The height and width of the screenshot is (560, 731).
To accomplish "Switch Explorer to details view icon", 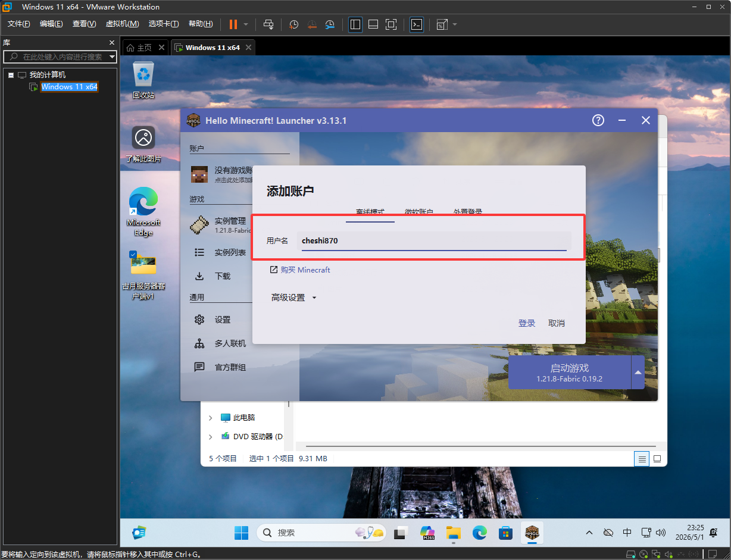I will pyautogui.click(x=642, y=459).
